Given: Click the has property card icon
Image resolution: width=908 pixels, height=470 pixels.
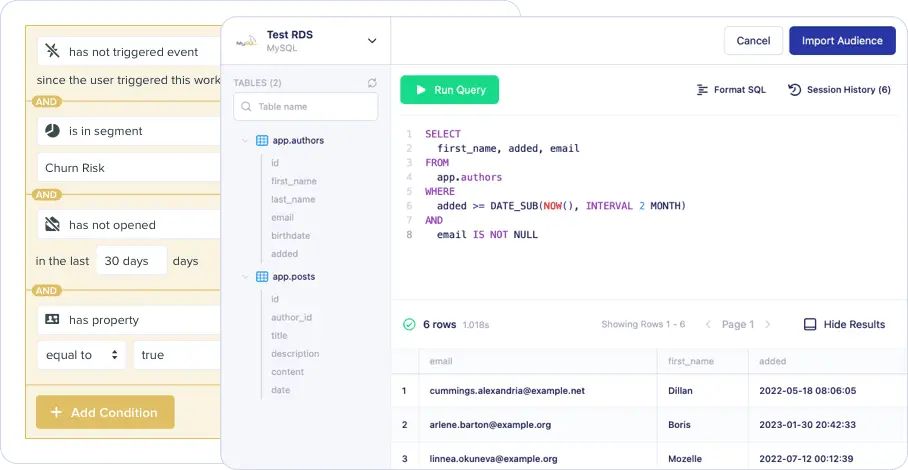Looking at the screenshot, I should pos(52,320).
